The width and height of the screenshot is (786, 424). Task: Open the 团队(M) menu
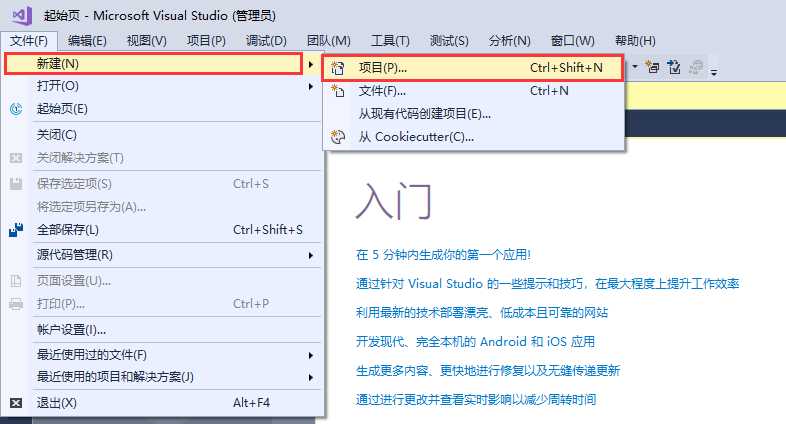(x=329, y=41)
